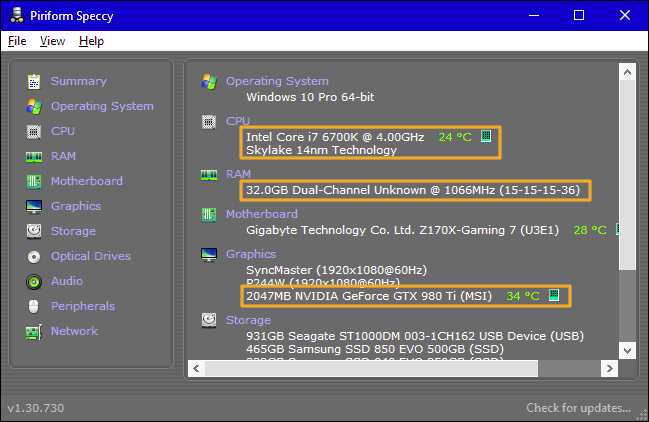649x422 pixels.
Task: Click 'Intel Core i7 6700K @ 4.00GHz' text
Action: point(335,137)
